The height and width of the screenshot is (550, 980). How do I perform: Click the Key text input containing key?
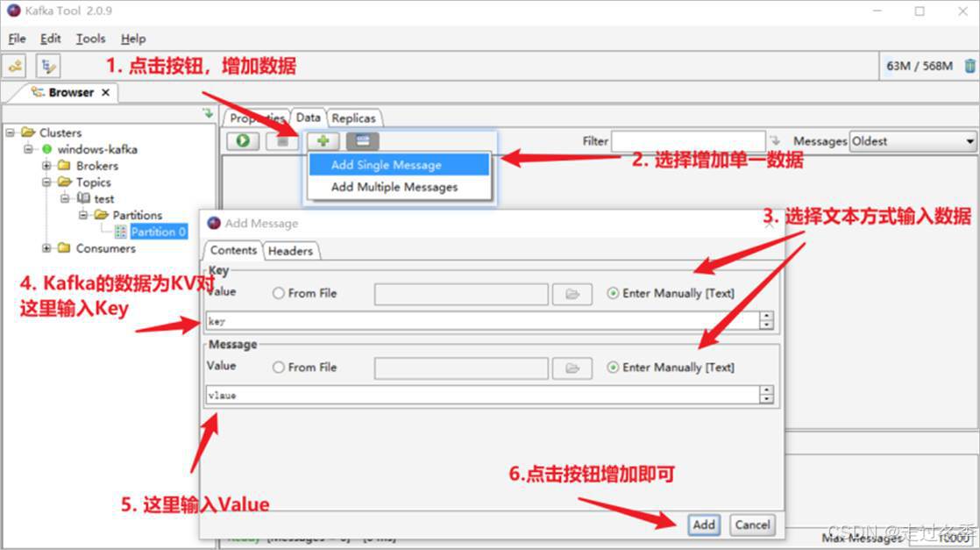click(482, 321)
